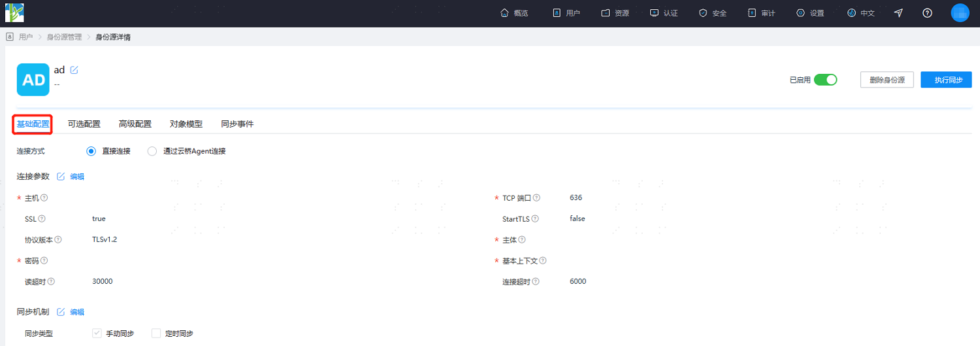Switch to the 基础配置 tab
This screenshot has height=346, width=980.
click(33, 124)
